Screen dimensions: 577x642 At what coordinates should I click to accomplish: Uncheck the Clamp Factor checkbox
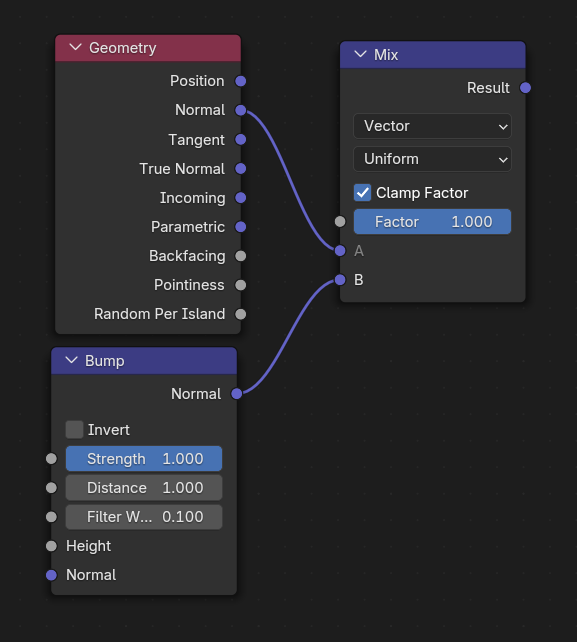pyautogui.click(x=362, y=192)
